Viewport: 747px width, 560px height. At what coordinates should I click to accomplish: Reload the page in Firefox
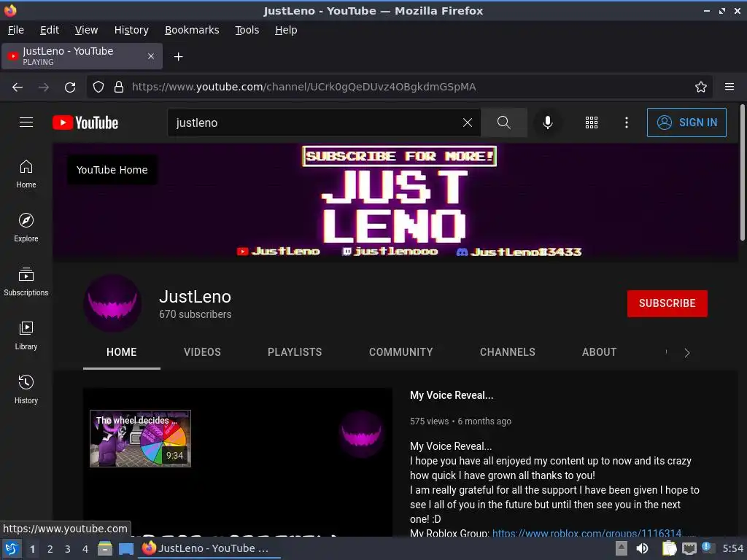(70, 87)
